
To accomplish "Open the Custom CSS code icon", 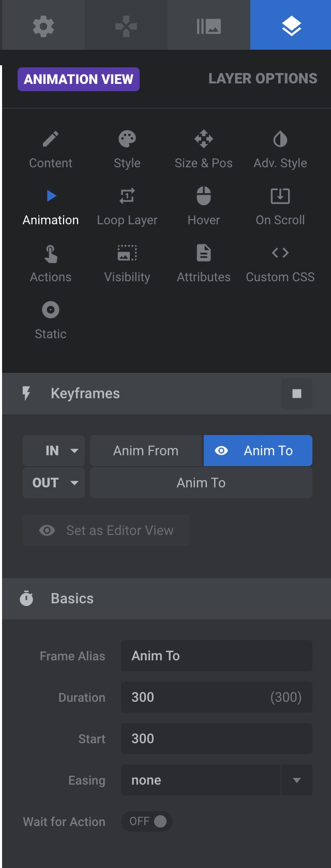I will (280, 253).
